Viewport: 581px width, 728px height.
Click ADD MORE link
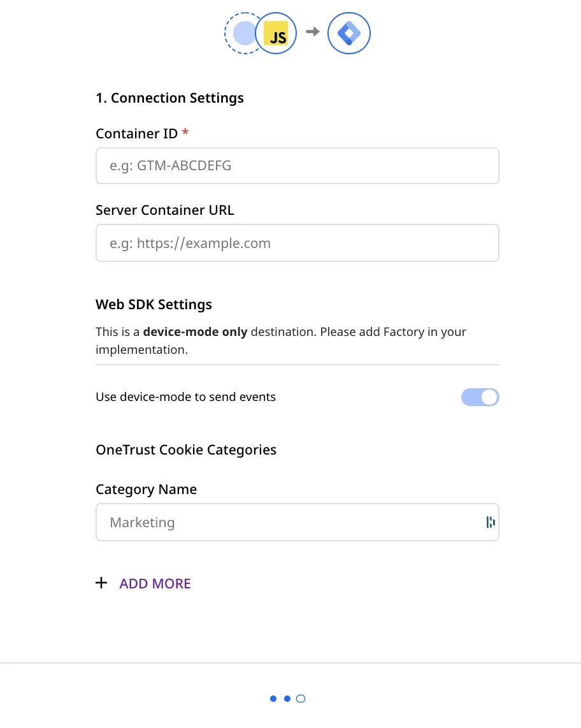tap(155, 583)
